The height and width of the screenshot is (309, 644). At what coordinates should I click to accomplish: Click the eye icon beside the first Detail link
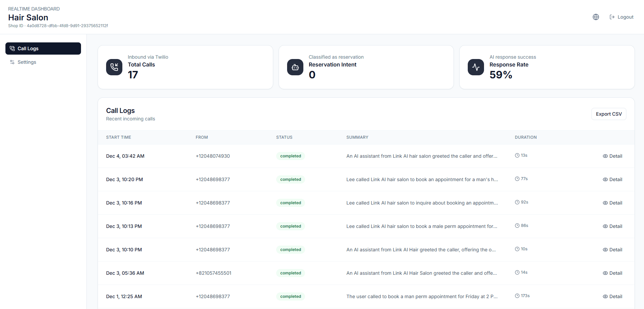coord(605,156)
